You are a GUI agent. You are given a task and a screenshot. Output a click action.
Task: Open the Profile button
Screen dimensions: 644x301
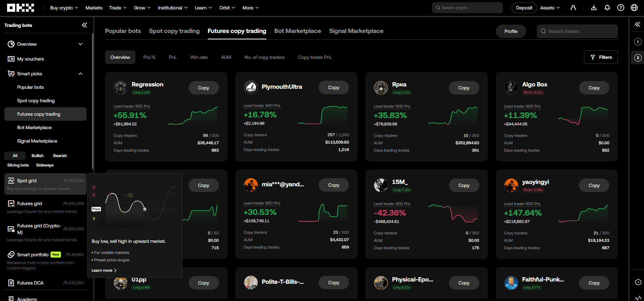click(x=511, y=31)
